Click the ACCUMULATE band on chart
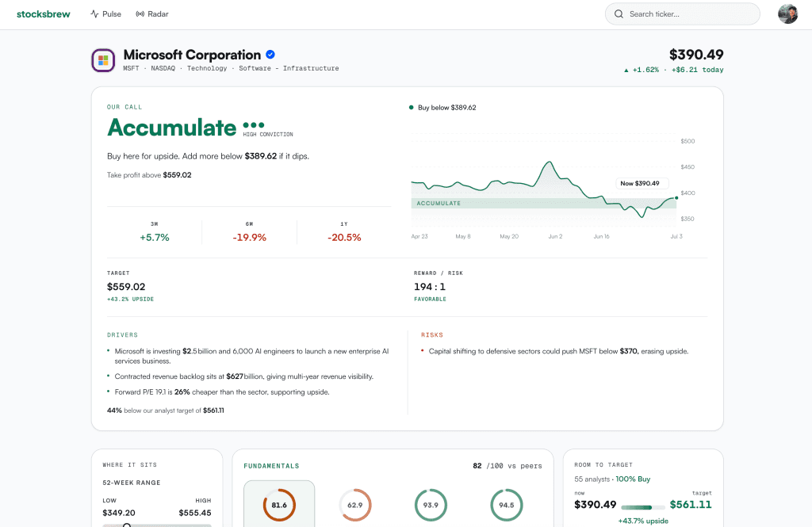This screenshot has height=527, width=812. coord(544,204)
